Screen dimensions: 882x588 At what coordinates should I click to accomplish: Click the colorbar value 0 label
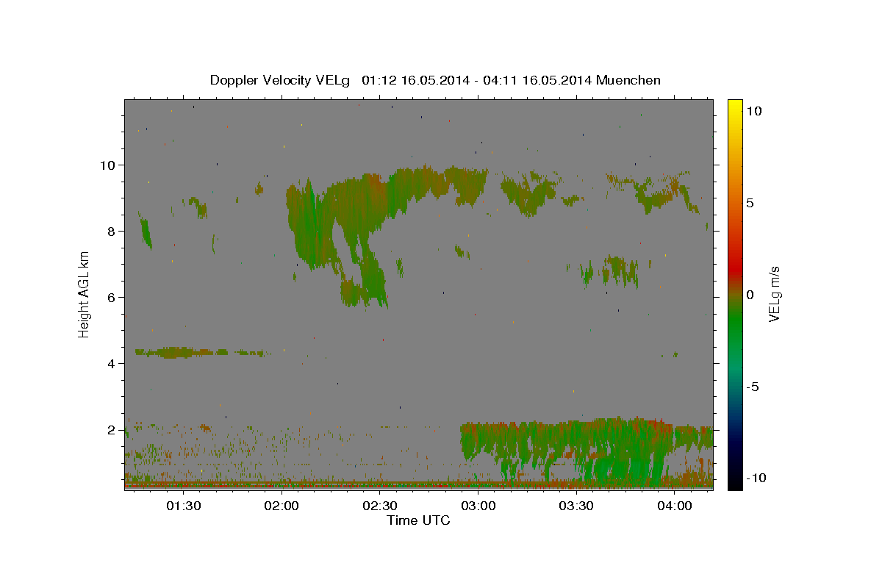click(750, 295)
